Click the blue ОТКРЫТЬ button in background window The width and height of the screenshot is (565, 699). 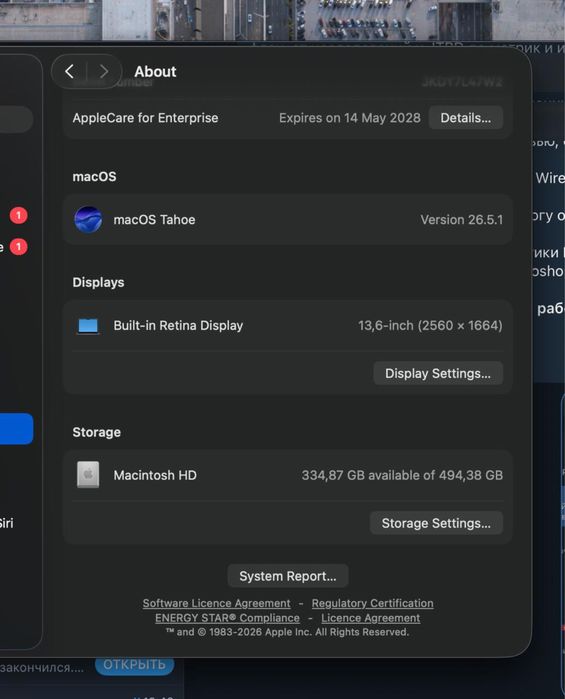click(x=134, y=665)
